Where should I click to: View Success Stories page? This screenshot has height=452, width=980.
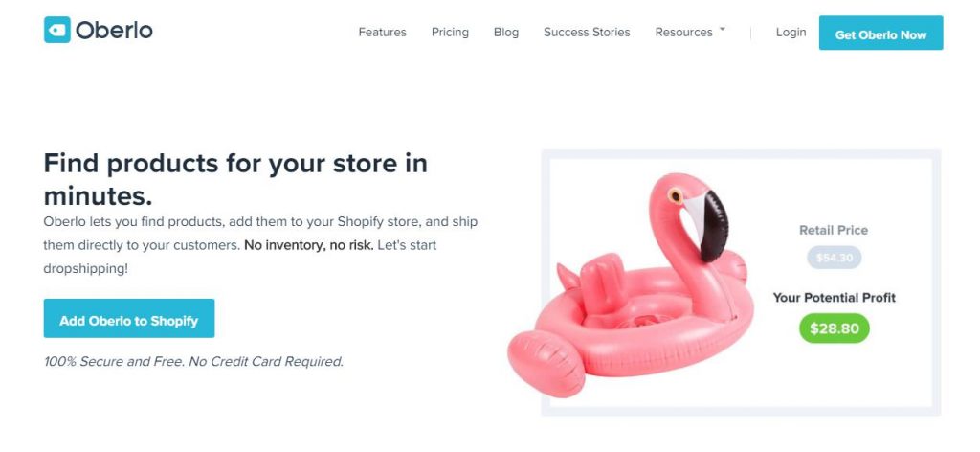pyautogui.click(x=587, y=32)
